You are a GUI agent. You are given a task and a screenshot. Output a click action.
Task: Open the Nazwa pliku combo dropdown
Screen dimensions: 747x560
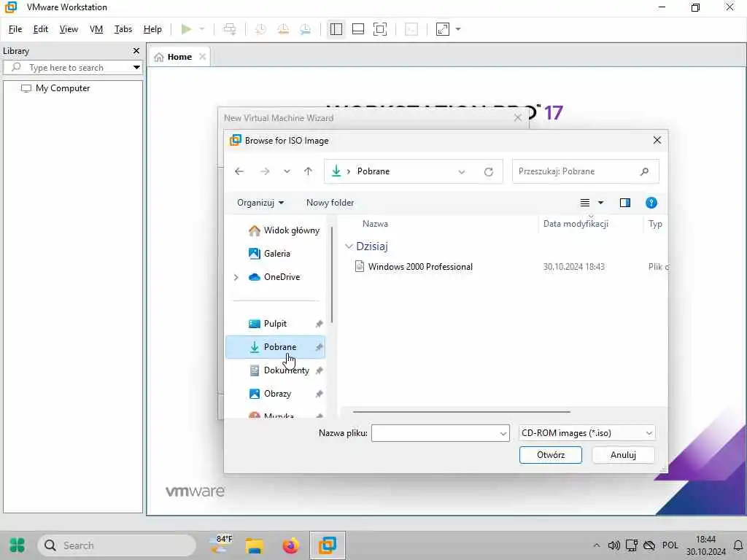pos(503,433)
